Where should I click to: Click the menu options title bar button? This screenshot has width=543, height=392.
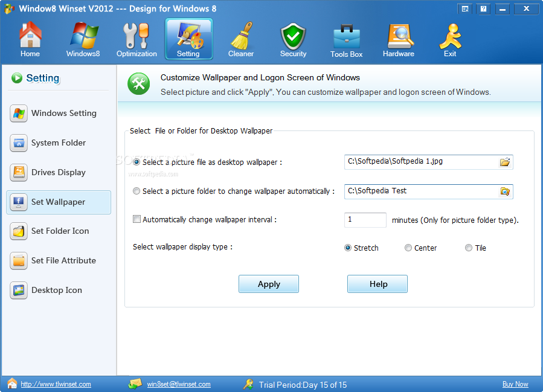(x=465, y=8)
